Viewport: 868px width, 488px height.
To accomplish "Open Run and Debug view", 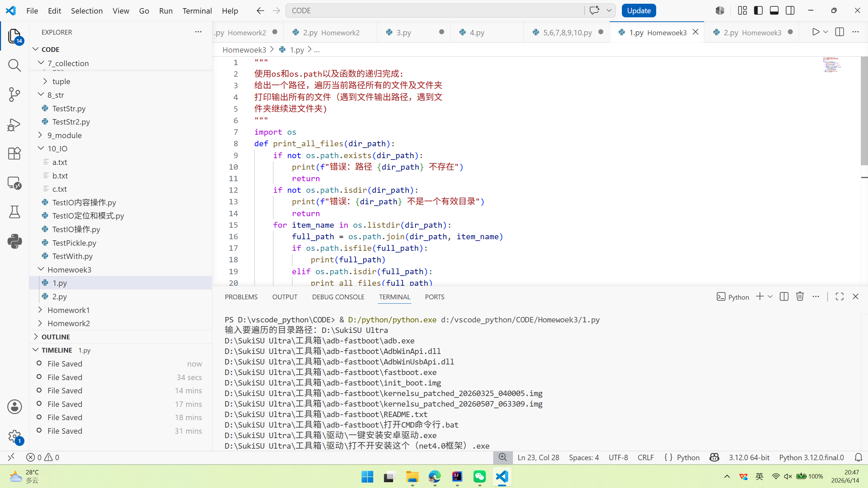I will tap(14, 125).
